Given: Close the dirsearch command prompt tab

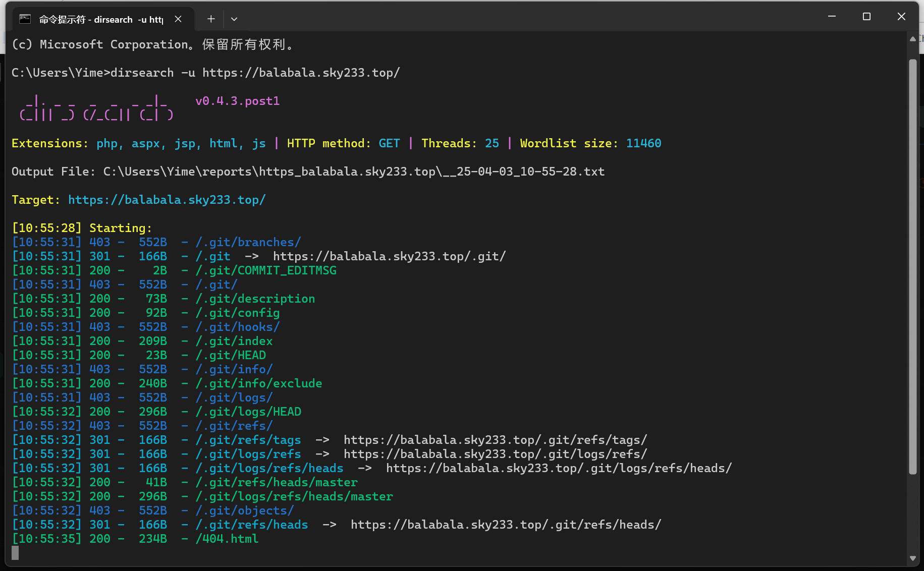Looking at the screenshot, I should [x=178, y=19].
